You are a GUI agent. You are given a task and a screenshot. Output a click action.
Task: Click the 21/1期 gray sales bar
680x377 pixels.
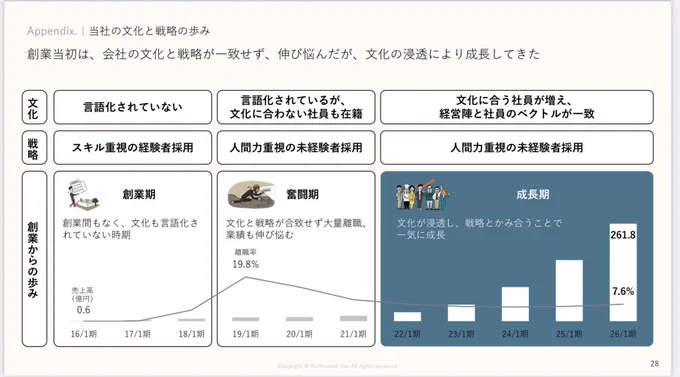coord(353,318)
